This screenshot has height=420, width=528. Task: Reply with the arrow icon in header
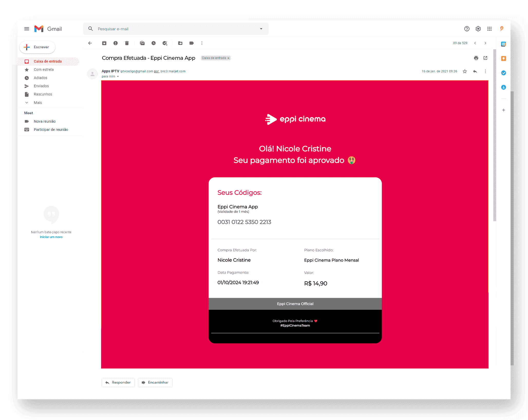pyautogui.click(x=475, y=71)
